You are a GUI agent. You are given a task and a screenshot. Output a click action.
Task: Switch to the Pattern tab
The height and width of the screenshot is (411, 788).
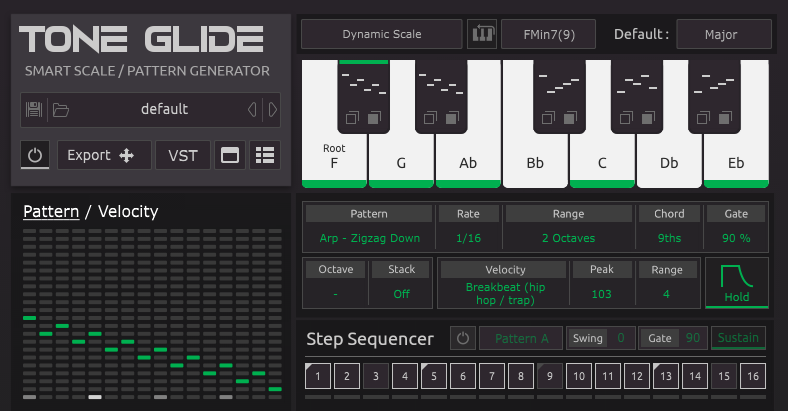click(51, 211)
